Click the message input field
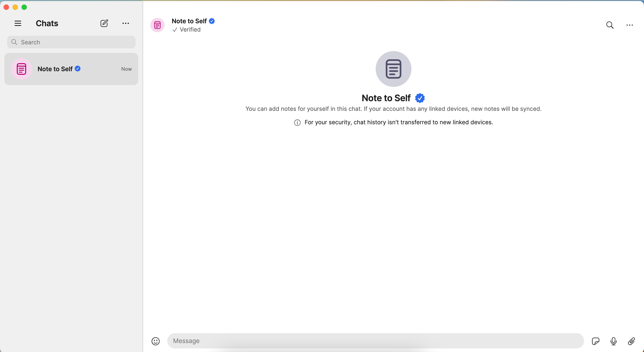The image size is (644, 352). (x=376, y=341)
